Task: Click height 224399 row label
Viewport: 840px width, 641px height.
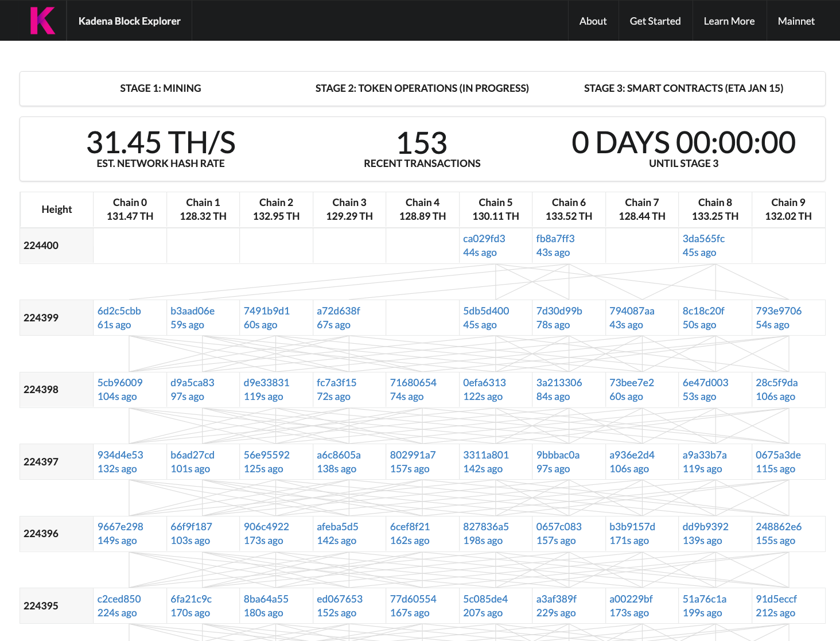Action: [41, 318]
